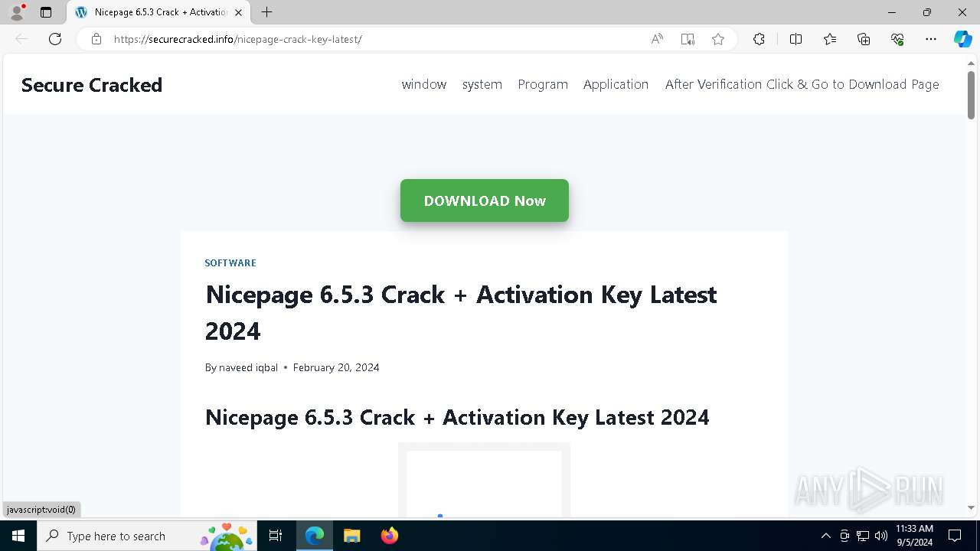Open Edge Settings and more menu
The image size is (980, 551).
coord(931,39)
